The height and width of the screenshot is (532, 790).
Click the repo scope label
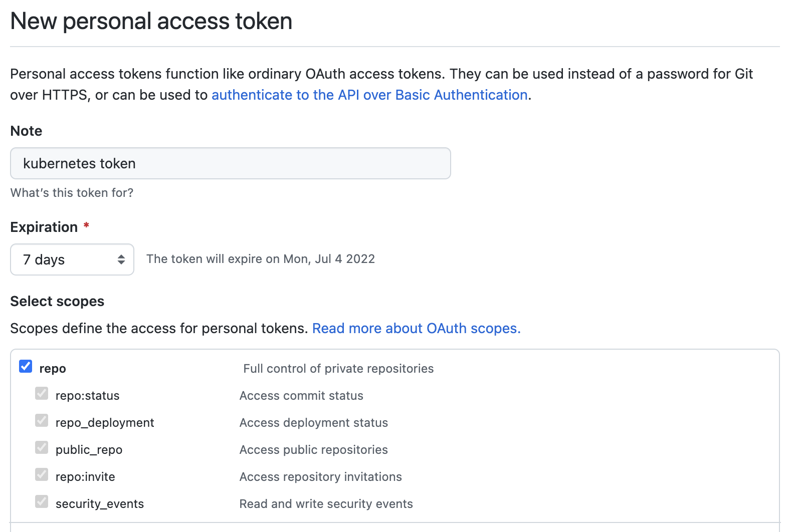(53, 368)
